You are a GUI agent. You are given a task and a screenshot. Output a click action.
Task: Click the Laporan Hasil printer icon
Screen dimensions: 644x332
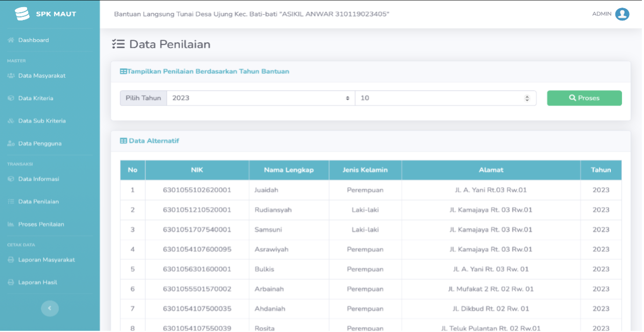(11, 282)
